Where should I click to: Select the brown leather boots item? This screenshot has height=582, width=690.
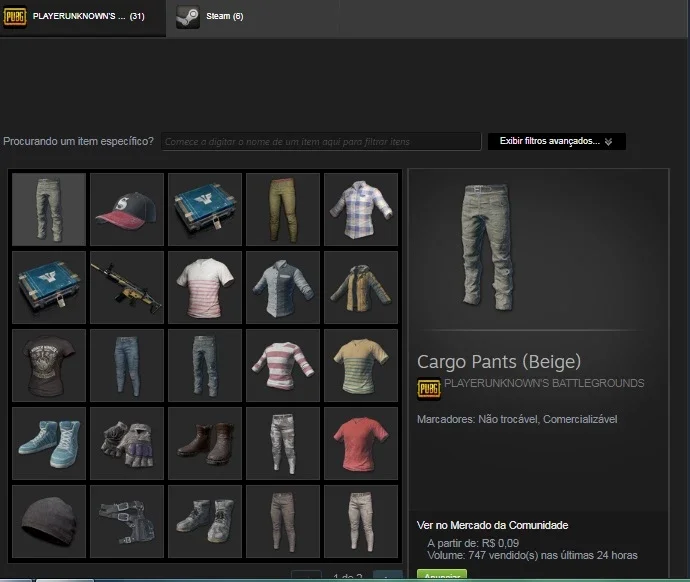205,443
